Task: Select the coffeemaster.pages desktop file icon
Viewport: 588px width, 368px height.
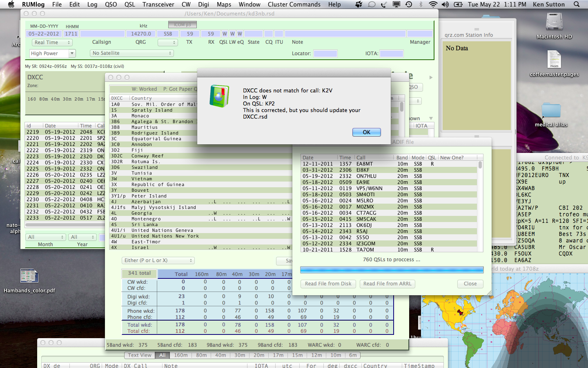Action: coord(554,60)
